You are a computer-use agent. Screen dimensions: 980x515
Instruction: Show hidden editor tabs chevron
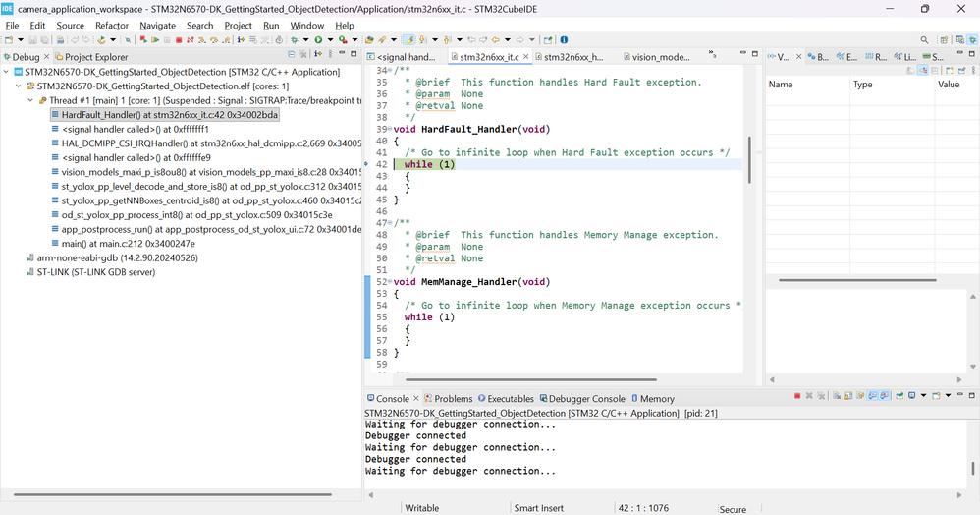pos(713,55)
